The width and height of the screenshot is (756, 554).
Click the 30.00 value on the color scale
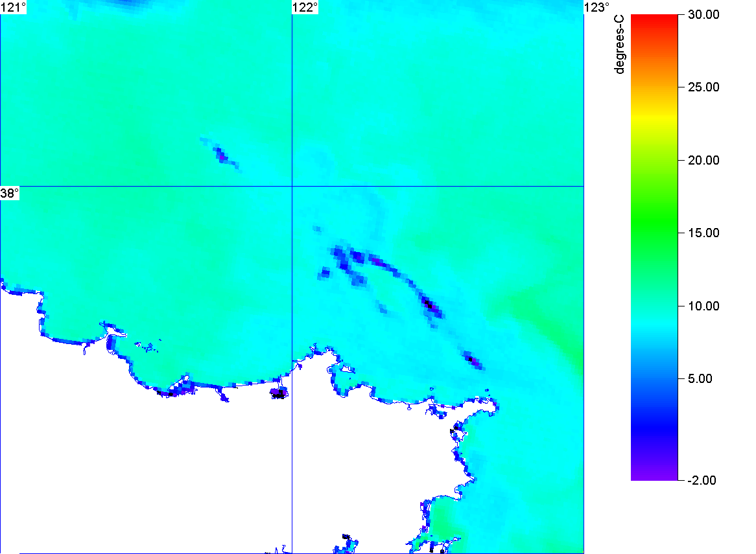703,14
